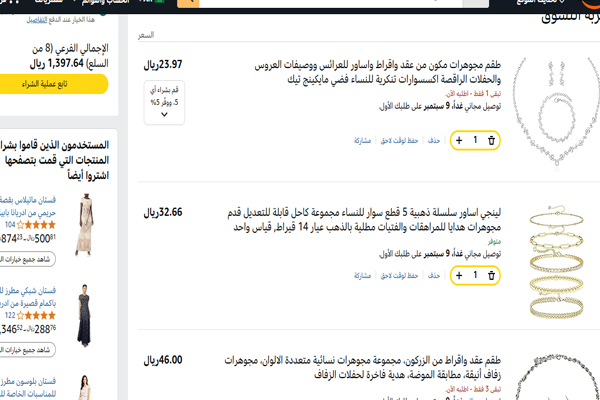This screenshot has width=600, height=400.
Task: Expand the 'قم بشراء أي 5، ووفّر 5%' offer chevron
Action: point(164,114)
